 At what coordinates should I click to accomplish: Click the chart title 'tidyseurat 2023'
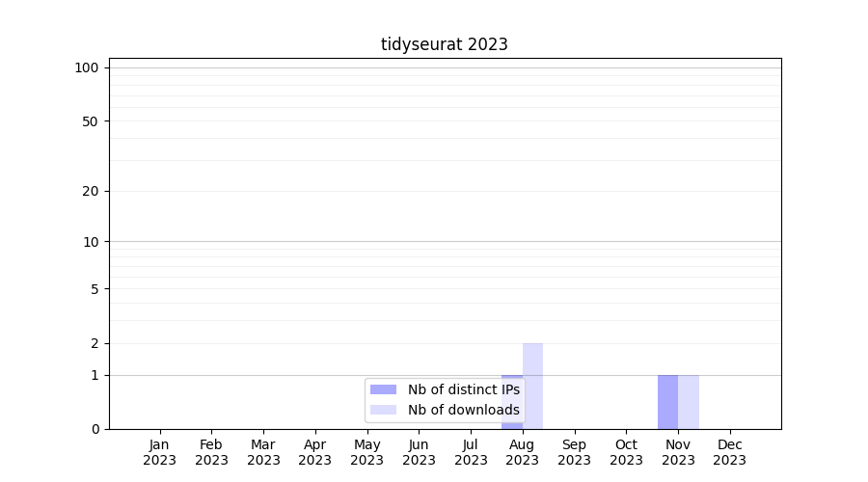coord(444,44)
